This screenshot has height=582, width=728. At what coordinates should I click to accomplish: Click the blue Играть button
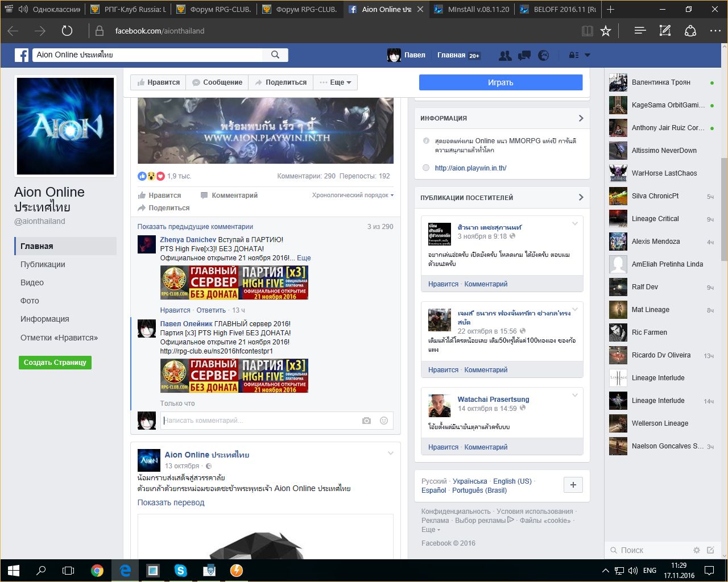500,82
